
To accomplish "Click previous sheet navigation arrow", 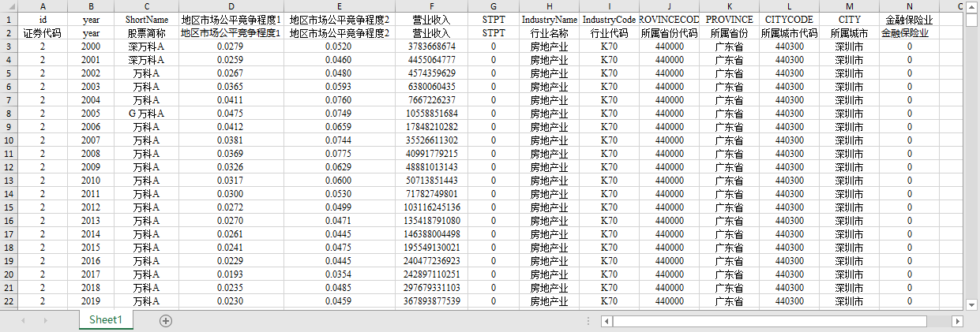I will pos(23,320).
